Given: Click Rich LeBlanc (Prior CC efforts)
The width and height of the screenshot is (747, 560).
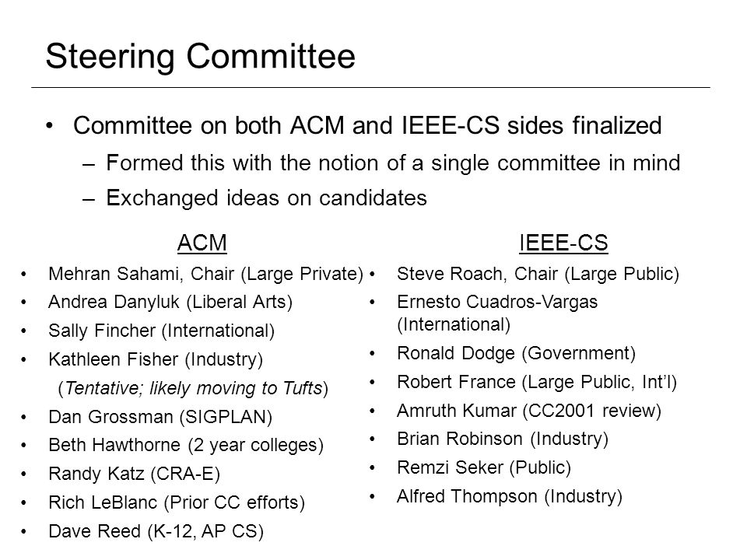Looking at the screenshot, I should coord(177,503).
